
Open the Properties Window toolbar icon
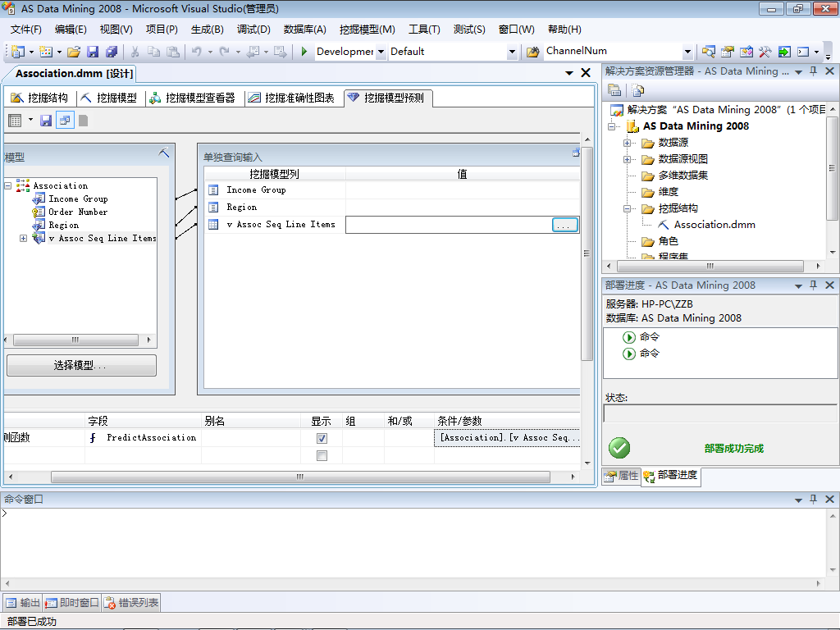pos(728,52)
